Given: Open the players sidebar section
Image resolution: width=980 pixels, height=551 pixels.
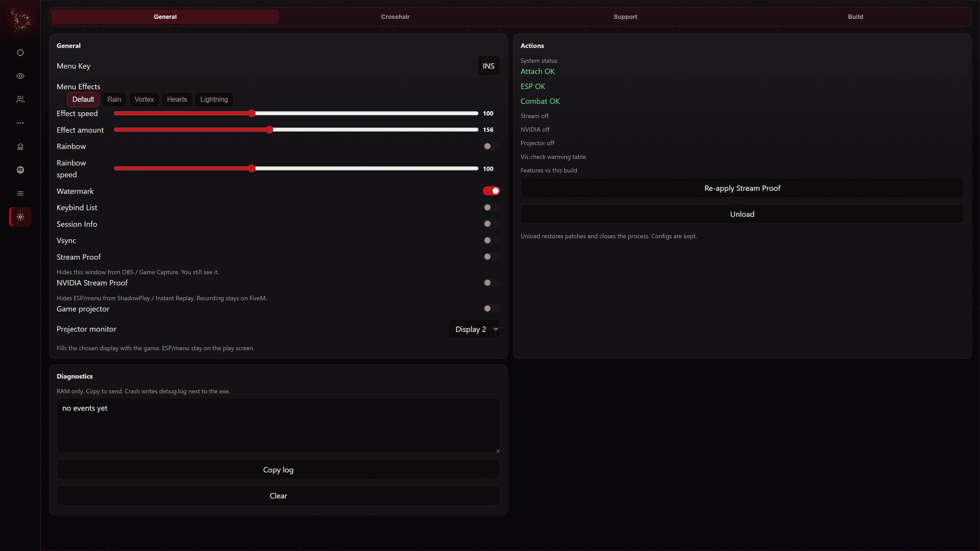Looking at the screenshot, I should [20, 99].
